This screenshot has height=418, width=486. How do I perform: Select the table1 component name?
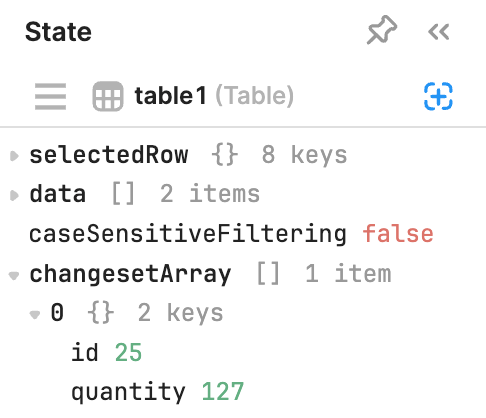[x=170, y=96]
